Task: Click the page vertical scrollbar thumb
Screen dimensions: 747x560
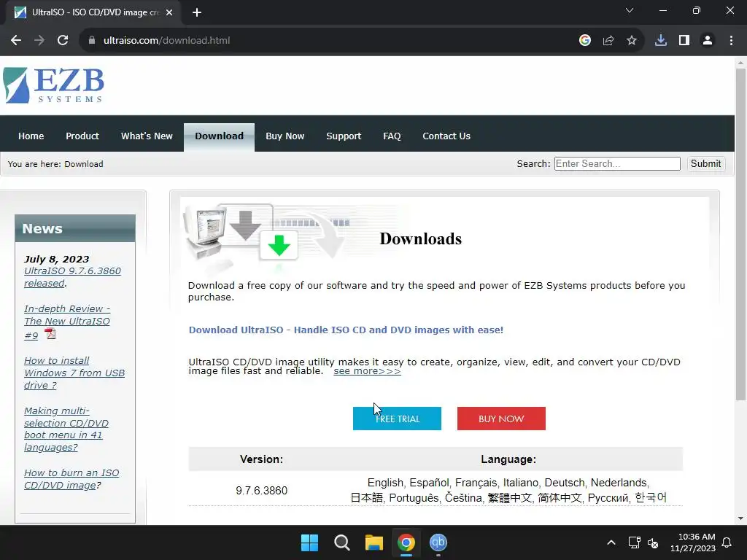Action: coord(741,233)
